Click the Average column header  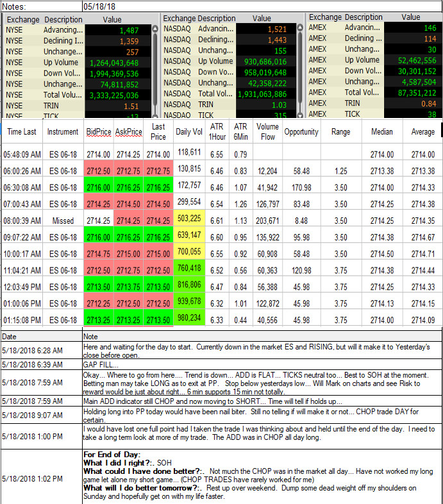click(422, 132)
